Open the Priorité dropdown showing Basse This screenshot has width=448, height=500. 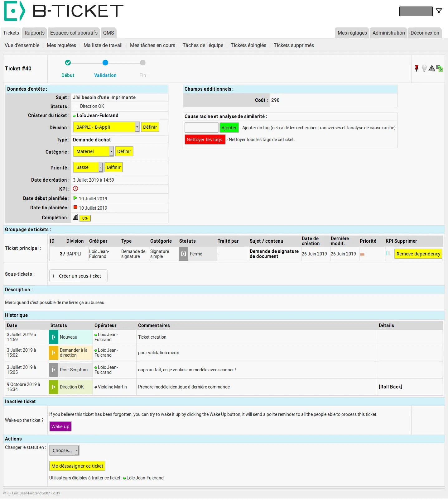pos(88,167)
